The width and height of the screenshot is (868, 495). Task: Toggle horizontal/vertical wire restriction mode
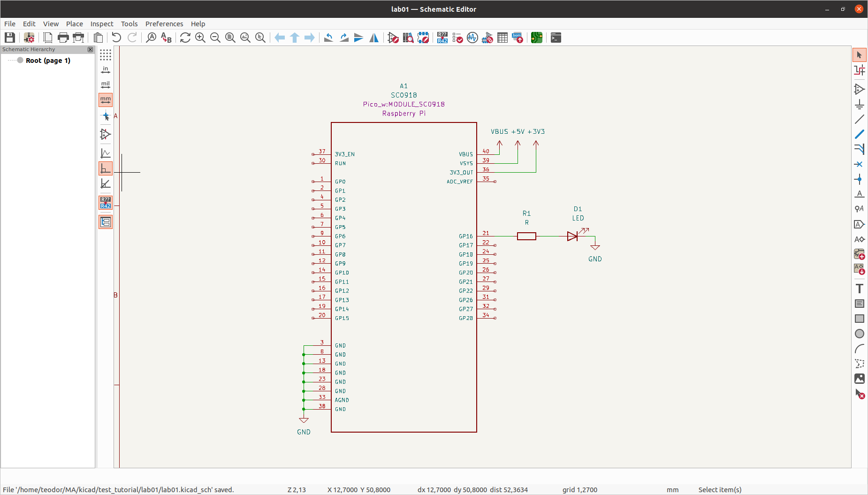(105, 168)
